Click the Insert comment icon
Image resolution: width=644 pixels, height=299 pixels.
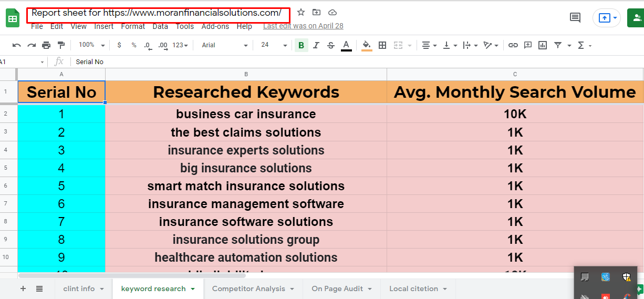coord(528,45)
